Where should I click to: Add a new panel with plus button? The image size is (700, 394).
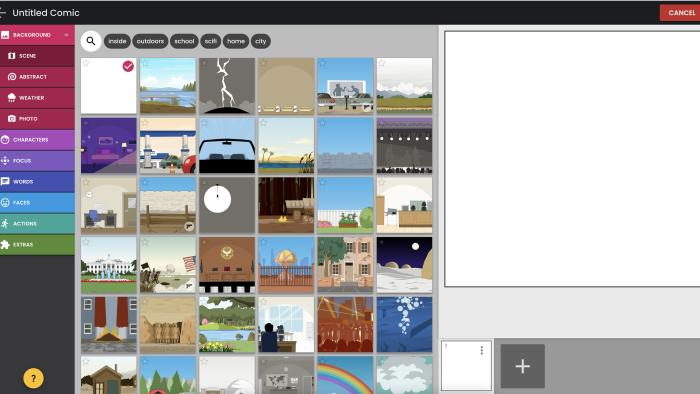522,366
